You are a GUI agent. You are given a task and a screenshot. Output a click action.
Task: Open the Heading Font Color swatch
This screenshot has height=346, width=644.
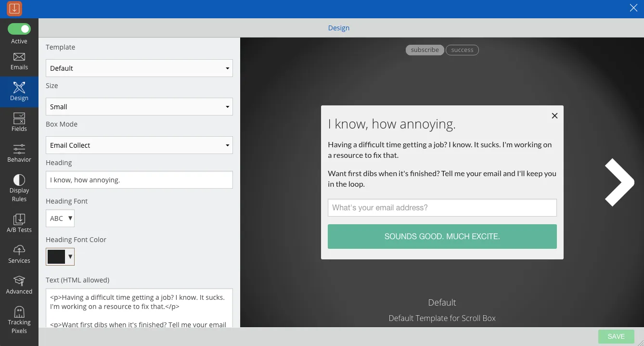point(60,257)
